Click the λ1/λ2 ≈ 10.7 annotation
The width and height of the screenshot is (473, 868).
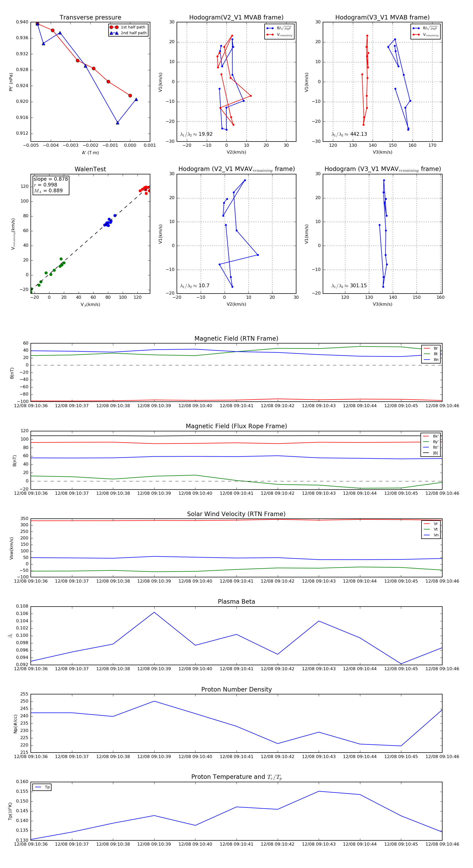coord(195,286)
